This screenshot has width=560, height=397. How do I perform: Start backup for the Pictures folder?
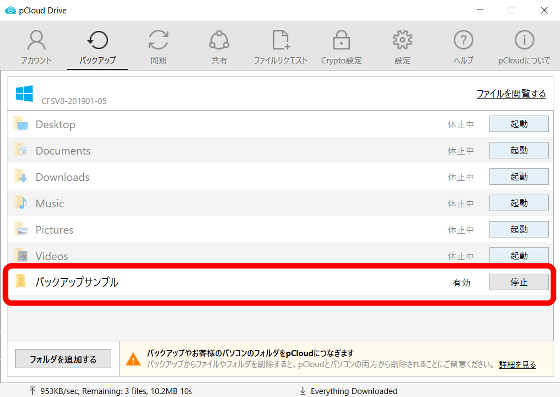(519, 229)
